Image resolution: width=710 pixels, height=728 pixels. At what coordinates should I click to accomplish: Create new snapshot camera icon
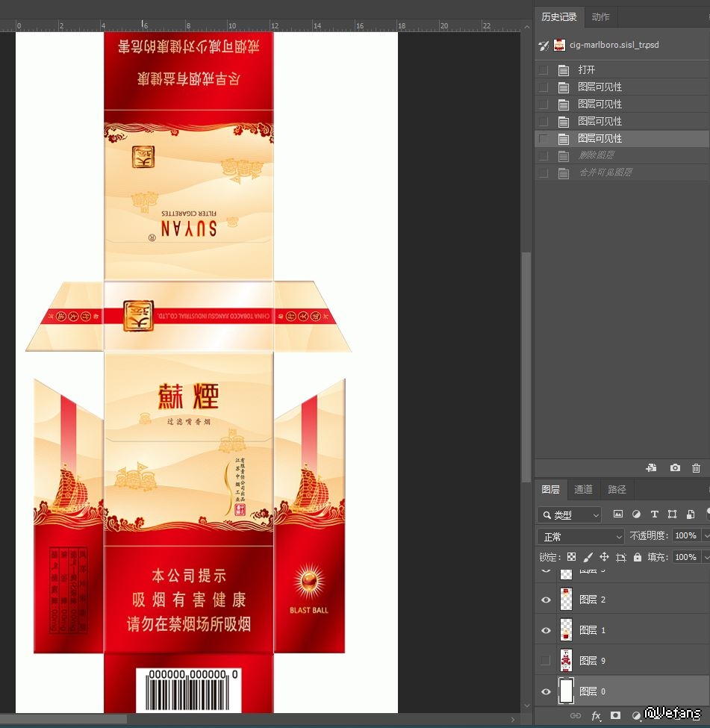click(675, 467)
